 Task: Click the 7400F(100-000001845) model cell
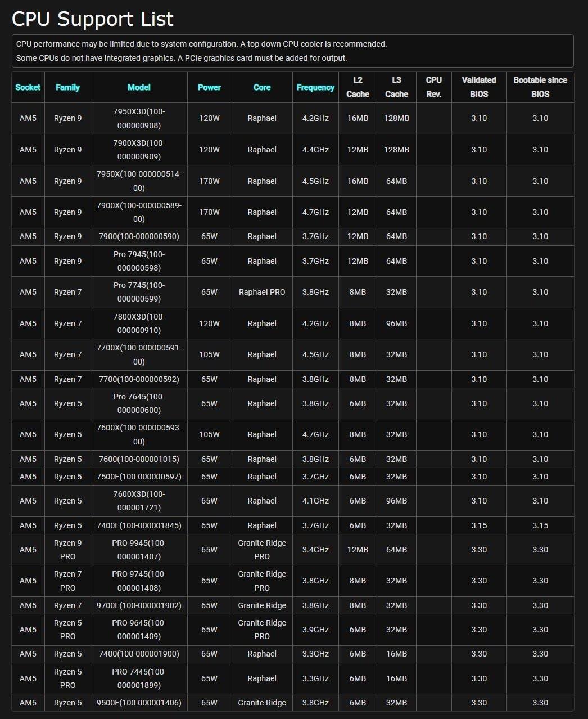coord(139,525)
